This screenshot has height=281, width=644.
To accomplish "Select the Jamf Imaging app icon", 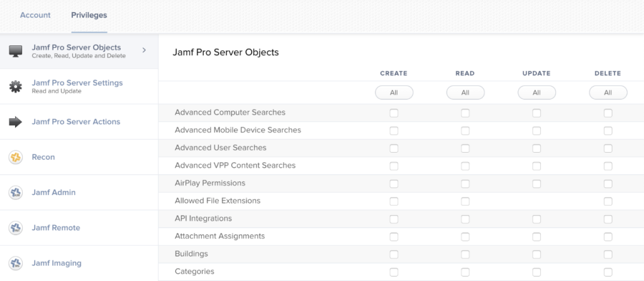I will [16, 263].
